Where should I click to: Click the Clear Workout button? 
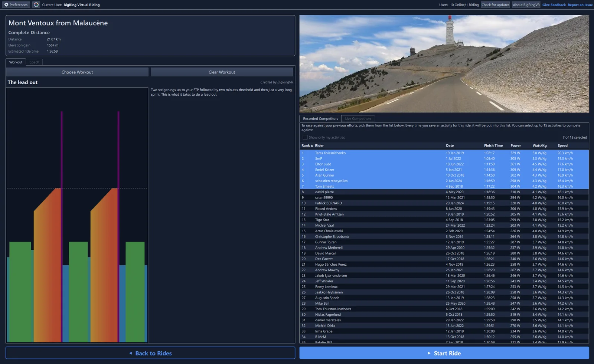point(222,72)
